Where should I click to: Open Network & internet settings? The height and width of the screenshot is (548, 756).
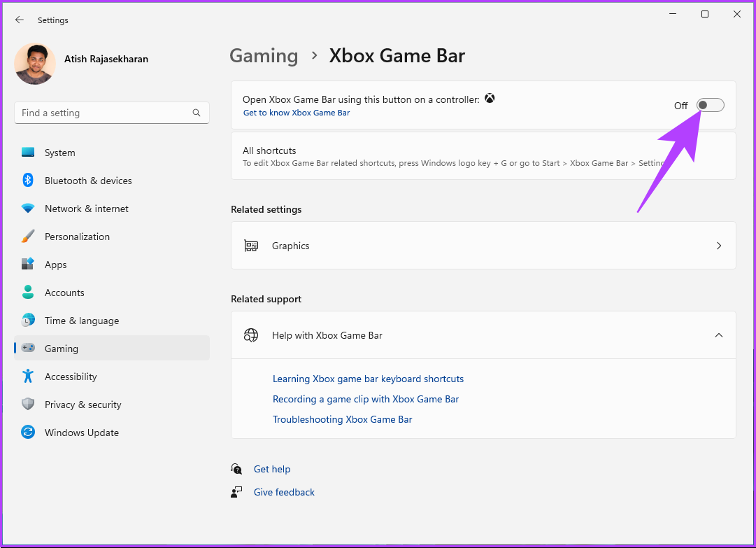pyautogui.click(x=86, y=208)
